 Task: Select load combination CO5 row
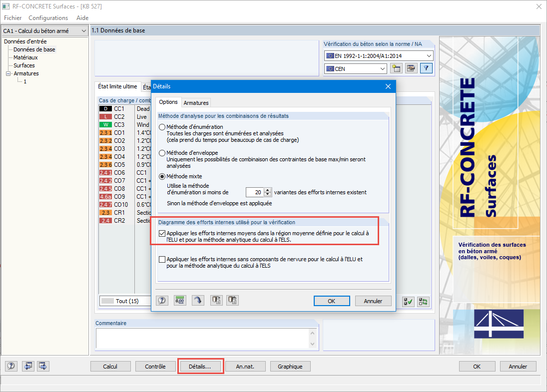tap(125, 165)
